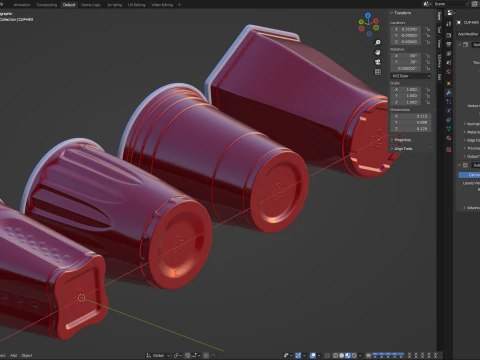Toggle viewport gizmos button
Image resolution: width=480 pixels, height=360 pixels.
[x=298, y=355]
